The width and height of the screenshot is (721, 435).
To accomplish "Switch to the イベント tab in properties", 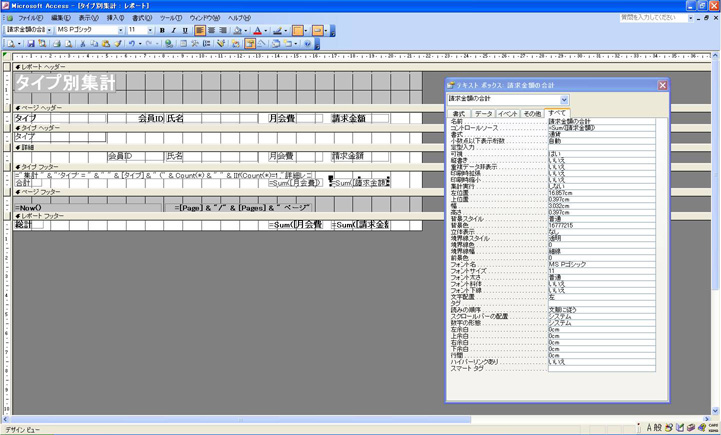I will [508, 114].
